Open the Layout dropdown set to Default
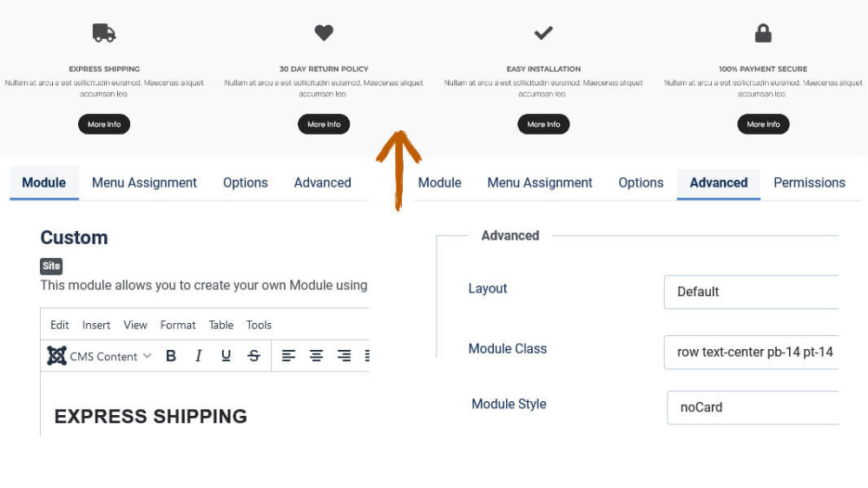The width and height of the screenshot is (868, 488). click(x=752, y=292)
